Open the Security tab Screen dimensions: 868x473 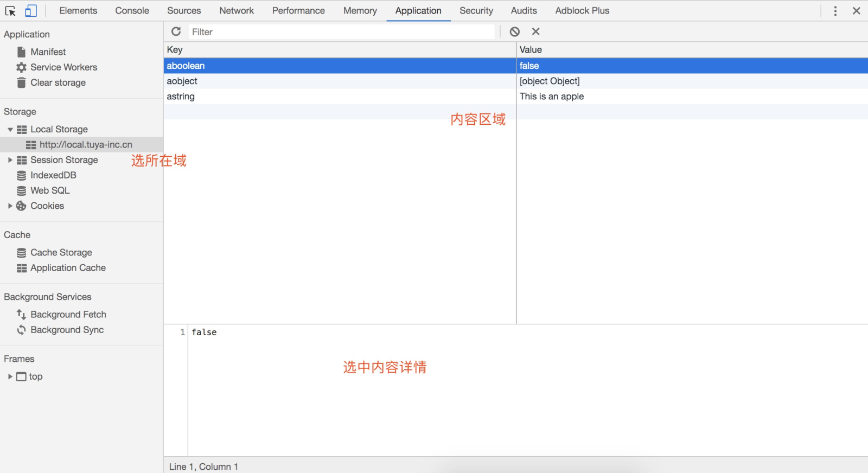pyautogui.click(x=476, y=11)
